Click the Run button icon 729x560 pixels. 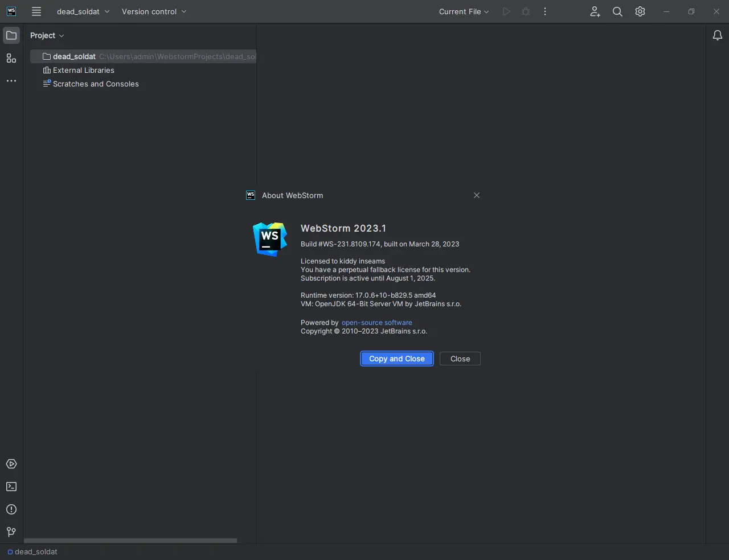(x=506, y=11)
